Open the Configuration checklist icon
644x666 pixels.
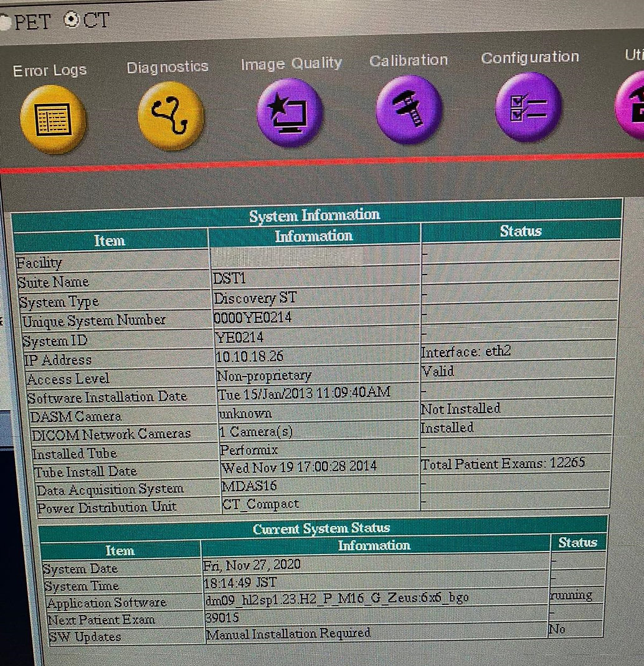pyautogui.click(x=528, y=107)
